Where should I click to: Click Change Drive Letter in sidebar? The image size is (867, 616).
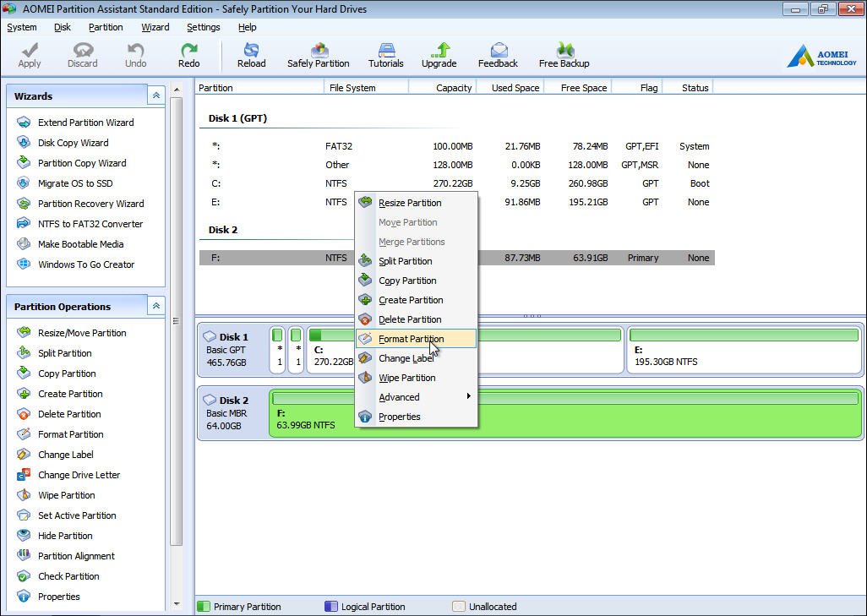[79, 475]
